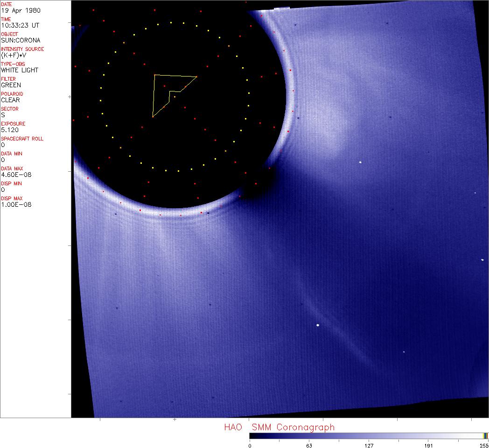This screenshot has width=489, height=448.
Task: Click the "191" tick label under the color bar
Action: (428, 446)
